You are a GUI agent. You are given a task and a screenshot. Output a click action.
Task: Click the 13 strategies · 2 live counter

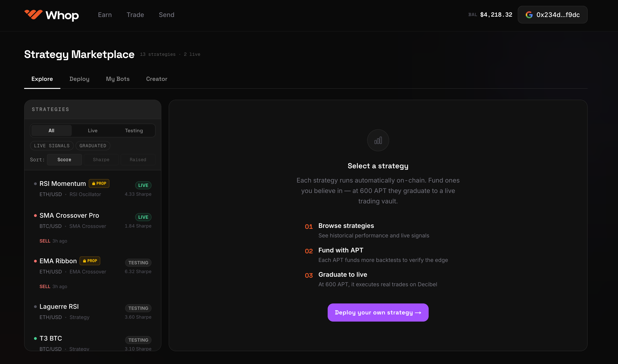click(x=170, y=54)
